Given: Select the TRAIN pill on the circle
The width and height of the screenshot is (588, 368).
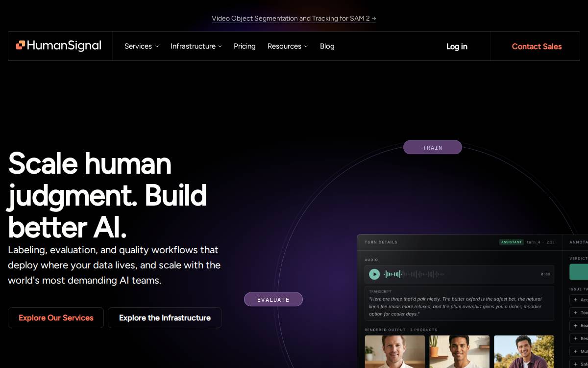Looking at the screenshot, I should [x=433, y=147].
